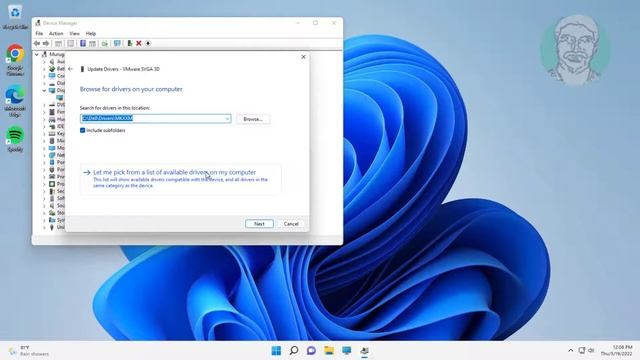Open Microsoft Edge desktop shortcut
The image size is (640, 360).
[x=15, y=101]
